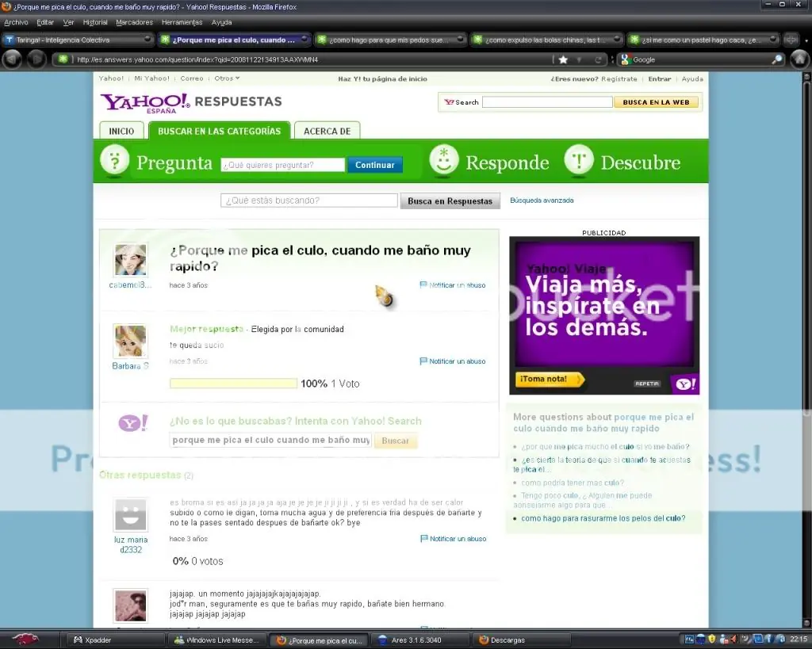Image resolution: width=812 pixels, height=649 pixels.
Task: Click the Regístrate link
Action: pos(619,78)
